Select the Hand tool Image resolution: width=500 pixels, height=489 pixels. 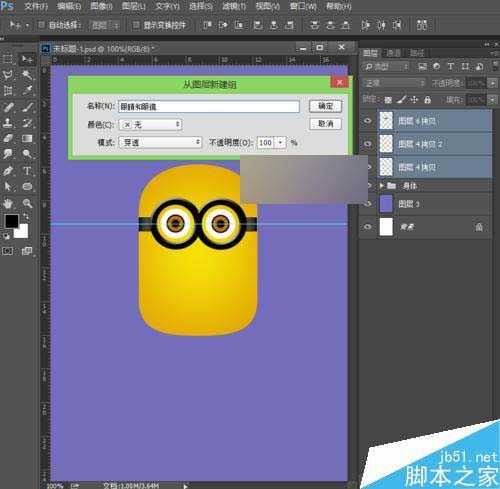pos(8,203)
